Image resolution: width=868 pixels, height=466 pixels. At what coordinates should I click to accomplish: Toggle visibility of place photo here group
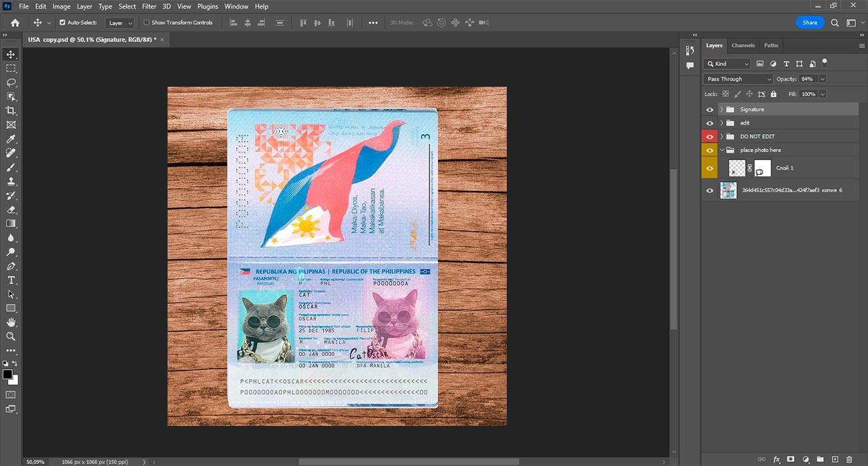click(x=710, y=150)
